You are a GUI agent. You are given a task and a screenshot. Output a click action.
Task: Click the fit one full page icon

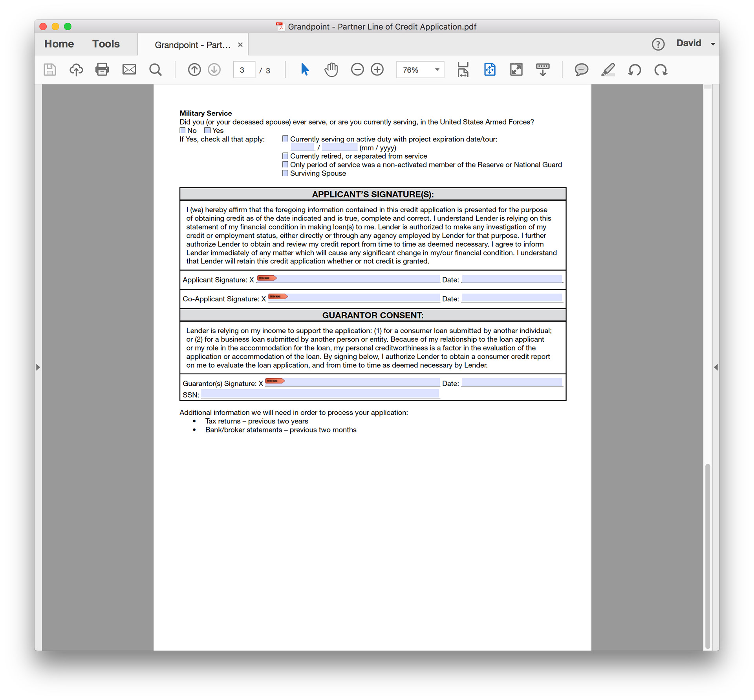click(x=490, y=70)
